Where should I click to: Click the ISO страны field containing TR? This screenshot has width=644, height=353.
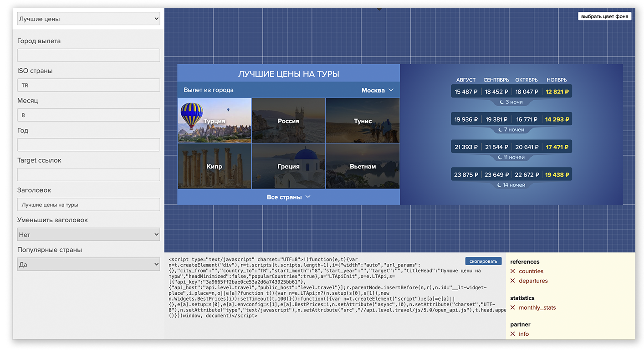tap(88, 85)
